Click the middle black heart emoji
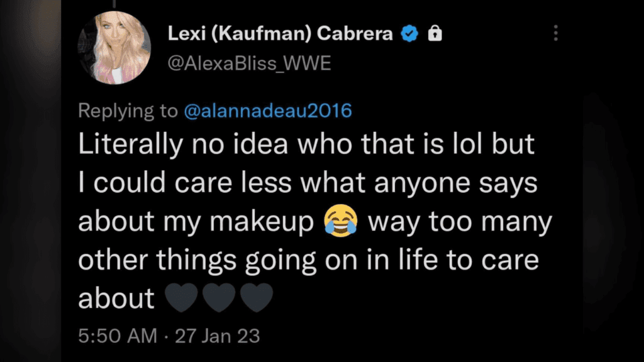This screenshot has width=644, height=362. (x=219, y=297)
